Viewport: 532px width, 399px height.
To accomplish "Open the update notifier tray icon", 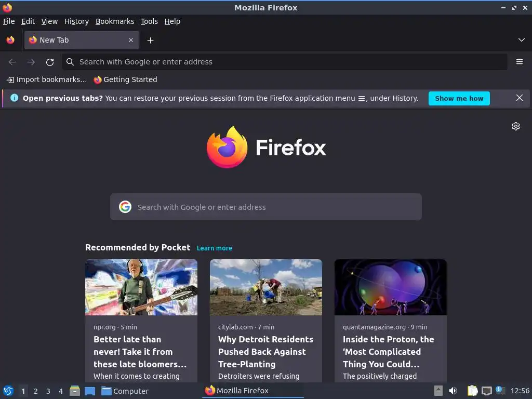I will [x=500, y=390].
